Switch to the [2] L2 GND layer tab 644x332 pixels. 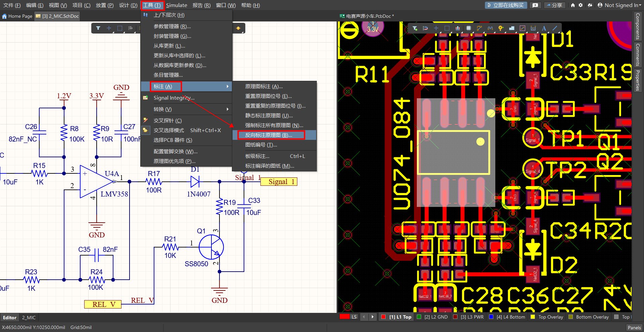point(432,317)
